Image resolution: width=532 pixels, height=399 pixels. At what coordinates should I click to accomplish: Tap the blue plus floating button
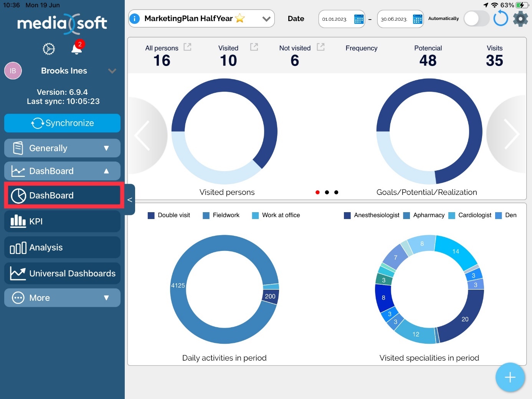[x=510, y=378]
